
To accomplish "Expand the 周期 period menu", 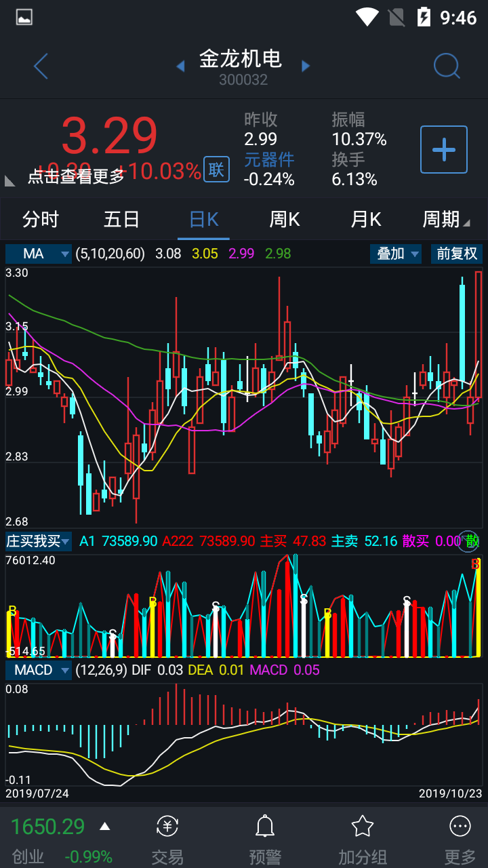I will coord(446,220).
